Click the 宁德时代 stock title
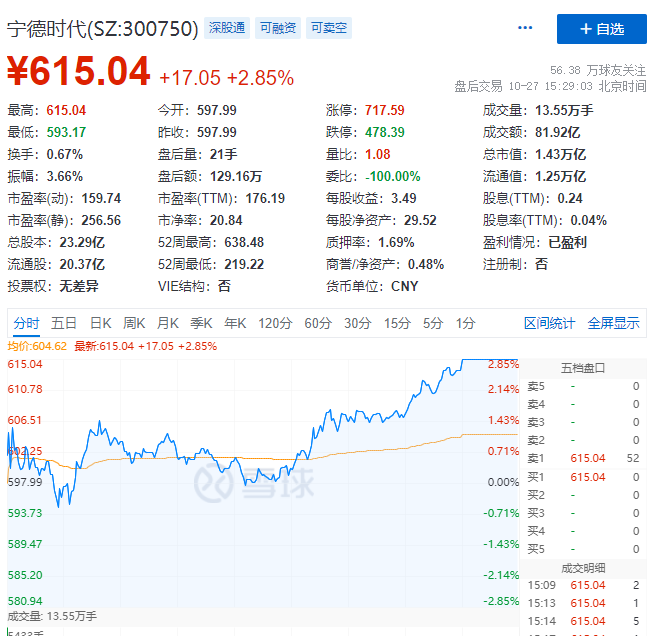This screenshot has width=650, height=636. tap(102, 29)
